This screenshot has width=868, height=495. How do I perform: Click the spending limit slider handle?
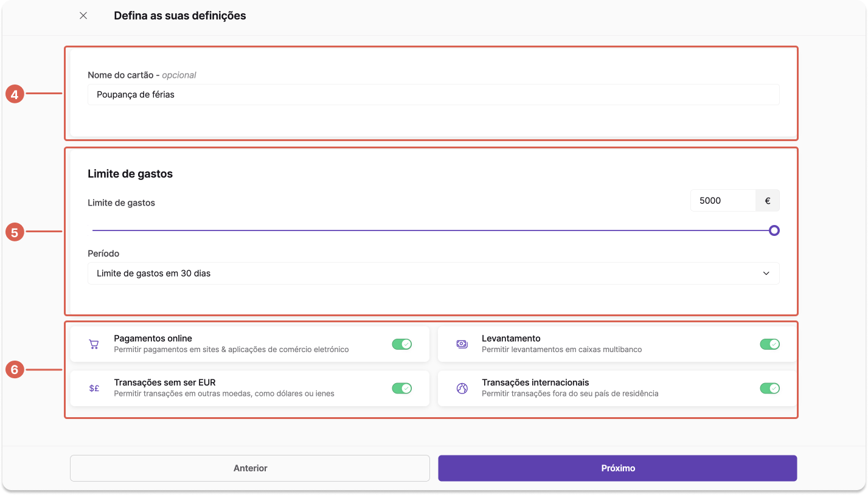tap(774, 230)
